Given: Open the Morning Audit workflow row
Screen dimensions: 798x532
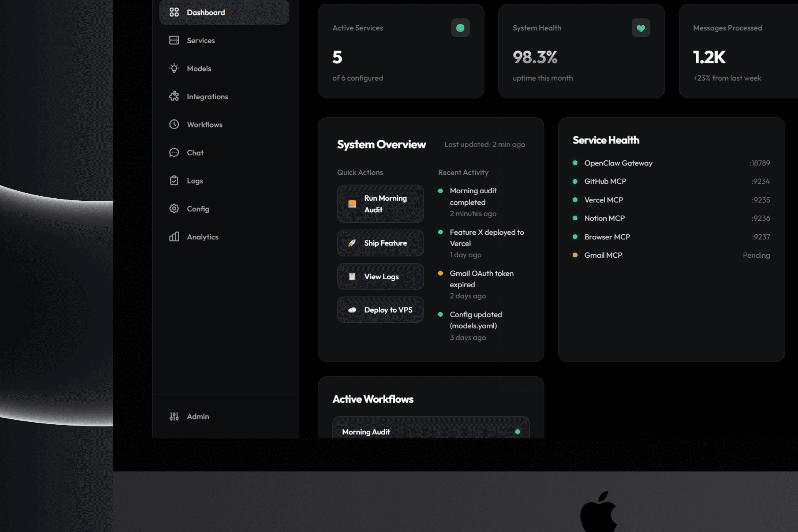Looking at the screenshot, I should click(431, 428).
